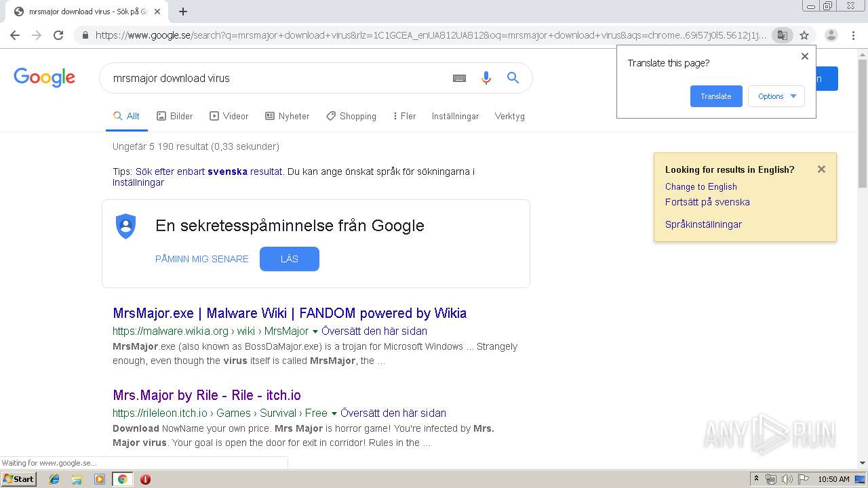Click the padlock site info icon
868x488 pixels.
click(85, 35)
